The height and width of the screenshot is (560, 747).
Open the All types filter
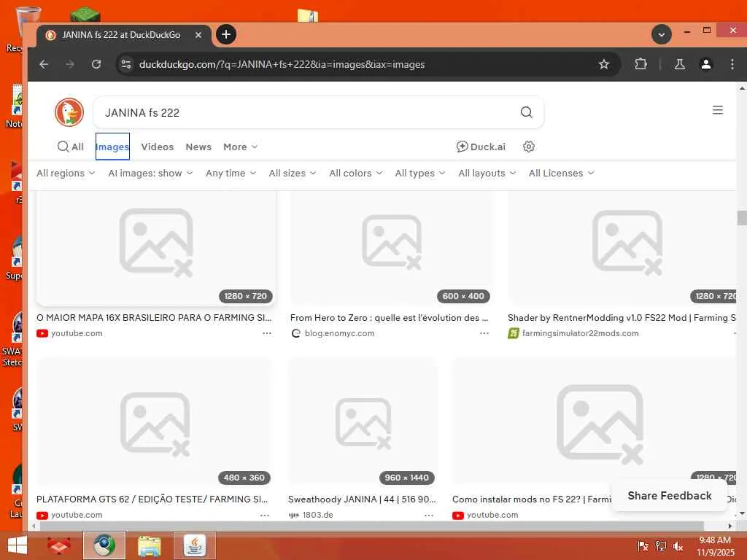click(420, 173)
